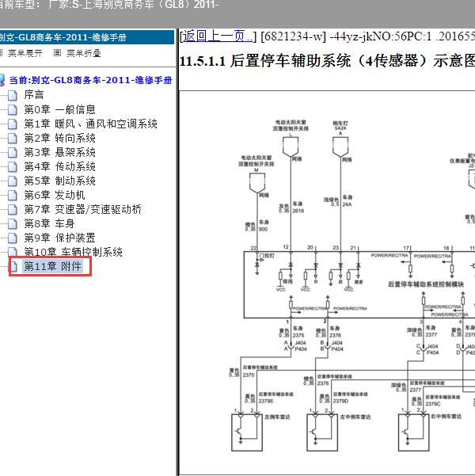Open chapter 第10章 车辆控制系统

(x=74, y=252)
